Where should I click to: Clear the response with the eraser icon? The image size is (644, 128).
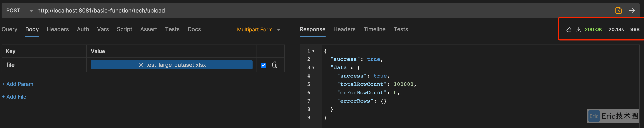coord(569,30)
